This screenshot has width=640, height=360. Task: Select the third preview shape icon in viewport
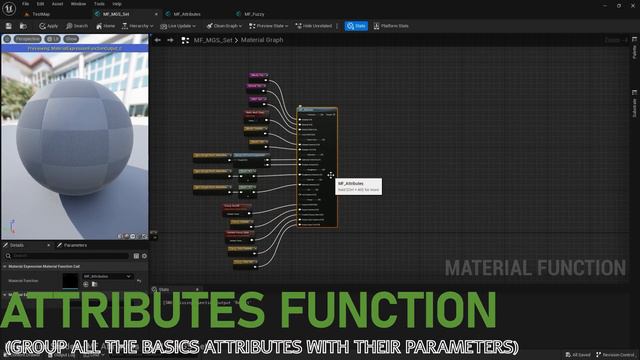coord(133,236)
